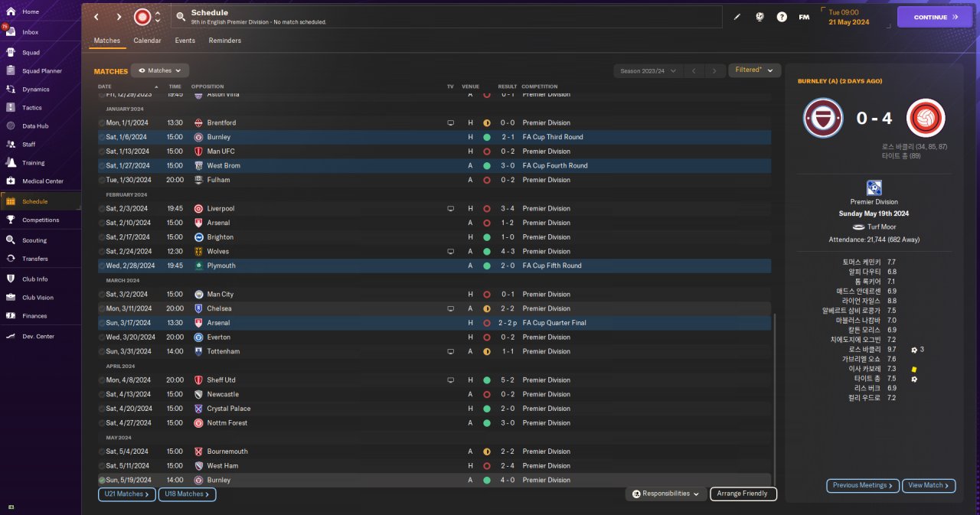Switch to the Matches tab
The image size is (980, 515).
tap(107, 41)
